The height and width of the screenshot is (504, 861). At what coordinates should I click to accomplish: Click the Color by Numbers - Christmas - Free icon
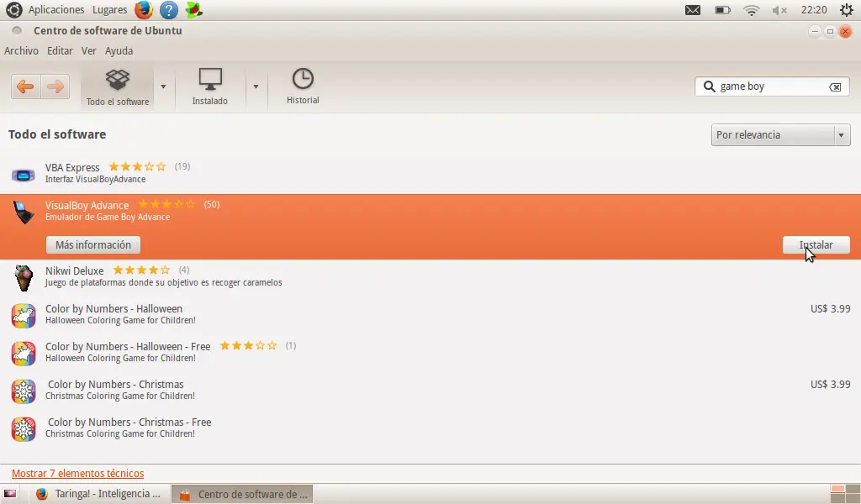[x=24, y=429]
